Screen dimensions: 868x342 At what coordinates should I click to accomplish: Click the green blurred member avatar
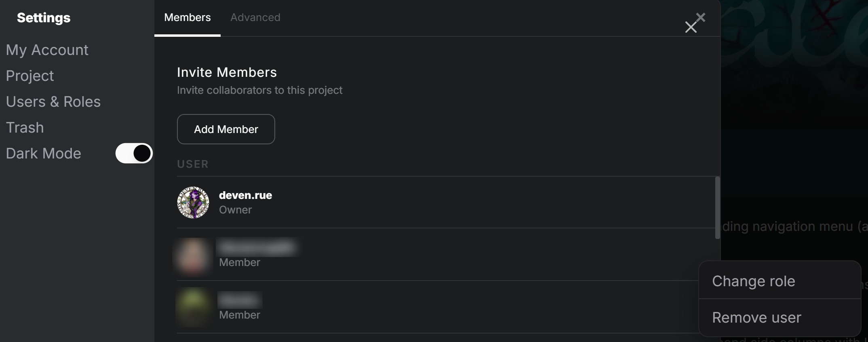pyautogui.click(x=194, y=307)
